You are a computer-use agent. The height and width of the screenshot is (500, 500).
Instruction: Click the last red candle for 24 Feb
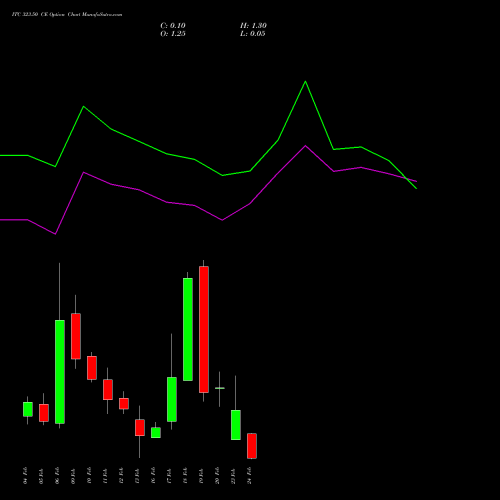pyautogui.click(x=252, y=446)
